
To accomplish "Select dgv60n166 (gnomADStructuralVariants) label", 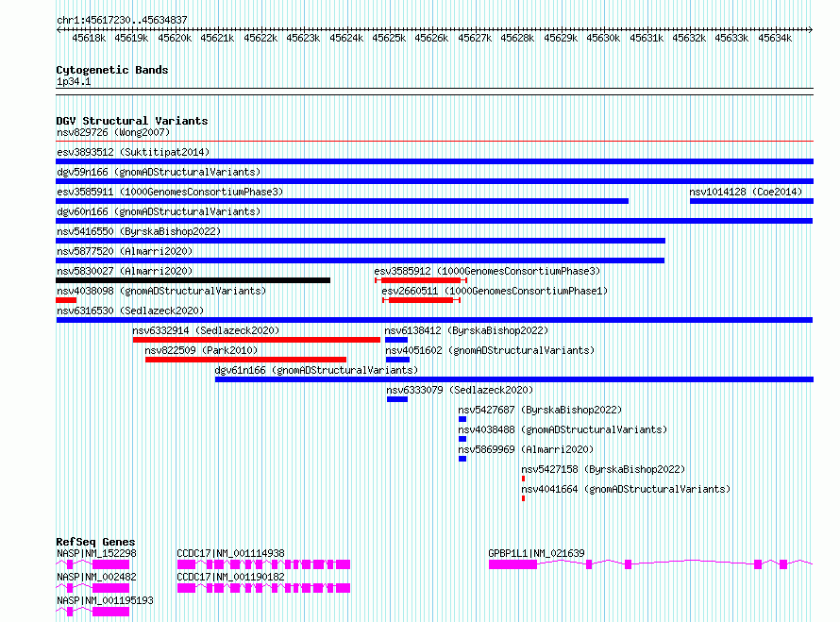I will 159,211.
